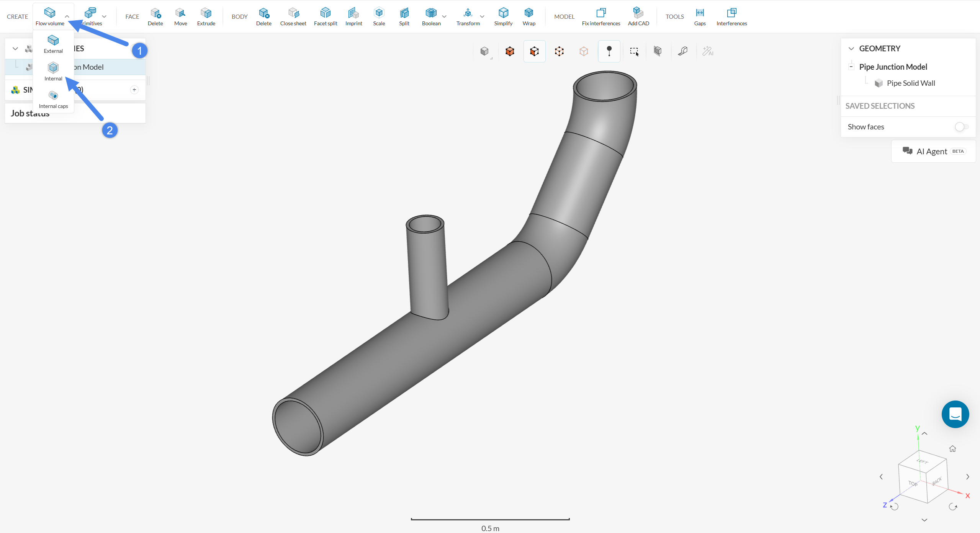Toggle the Show faces switch
Screen dimensions: 980x533
click(x=961, y=127)
